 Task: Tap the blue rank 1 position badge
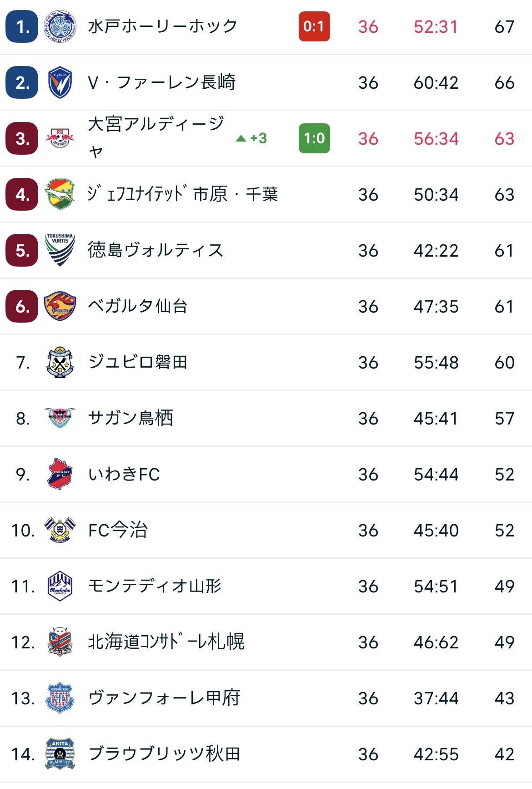[22, 27]
